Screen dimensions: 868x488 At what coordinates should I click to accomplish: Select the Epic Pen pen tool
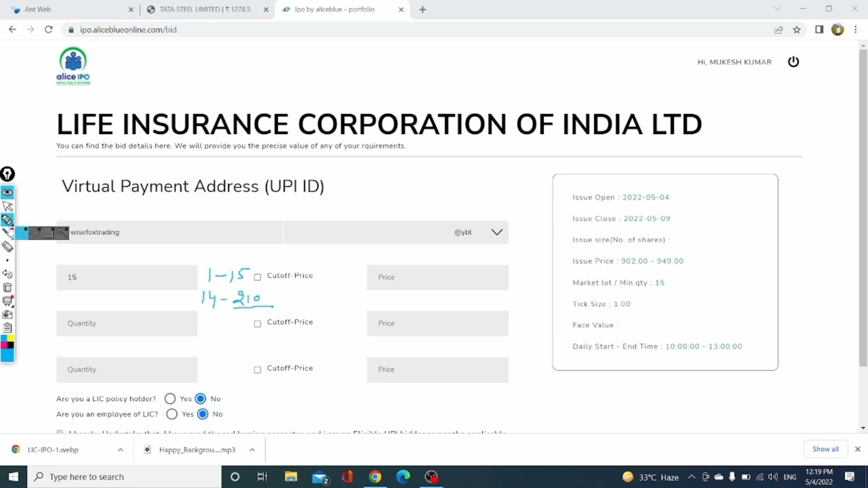point(7,220)
